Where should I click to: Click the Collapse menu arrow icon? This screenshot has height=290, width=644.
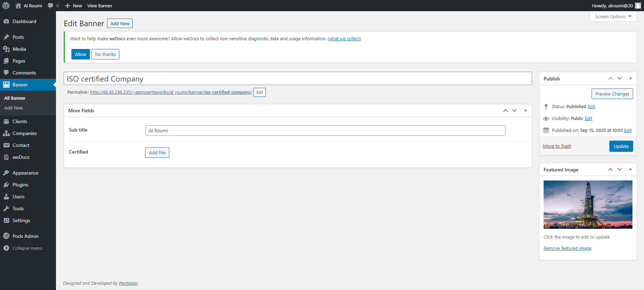tap(6, 248)
